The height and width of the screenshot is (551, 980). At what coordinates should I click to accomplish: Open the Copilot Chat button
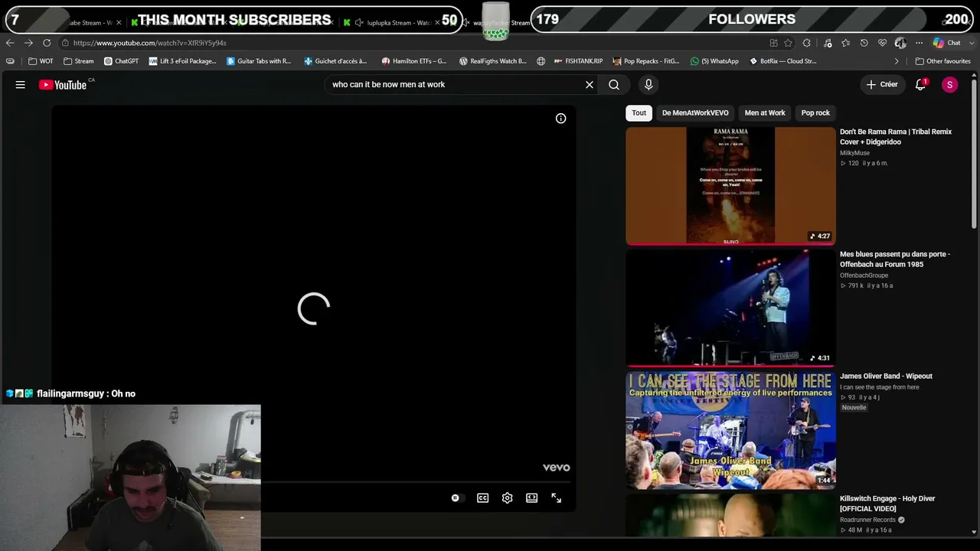[x=947, y=43]
